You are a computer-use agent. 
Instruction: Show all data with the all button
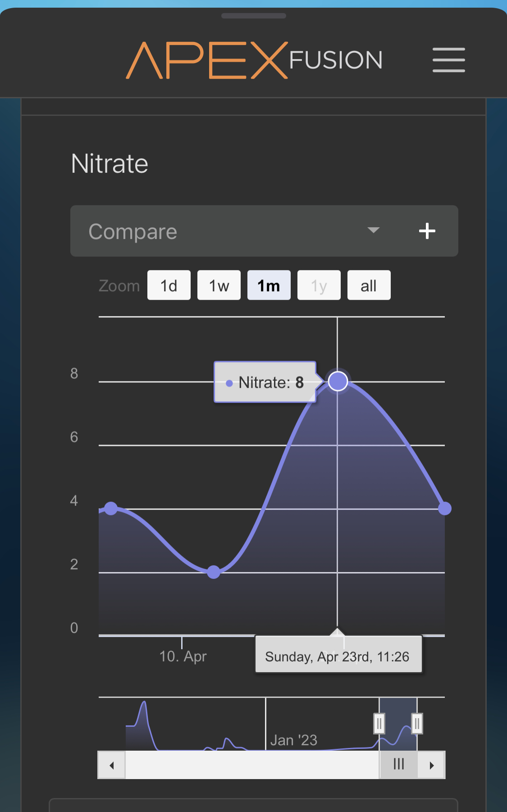click(x=369, y=285)
